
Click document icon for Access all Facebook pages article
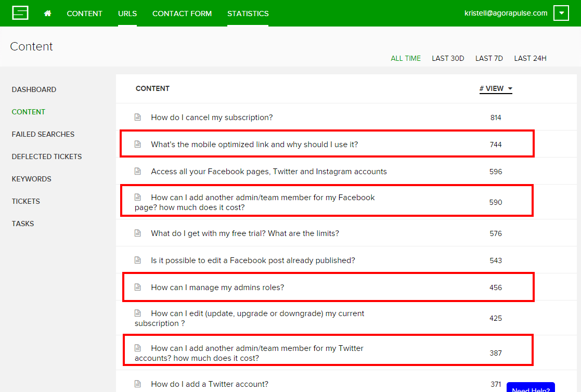click(x=138, y=171)
